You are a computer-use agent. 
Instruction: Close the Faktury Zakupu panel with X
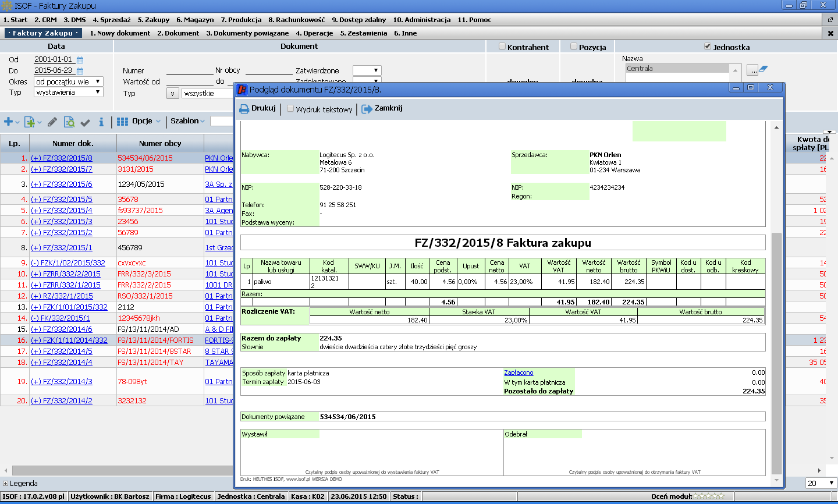(830, 33)
